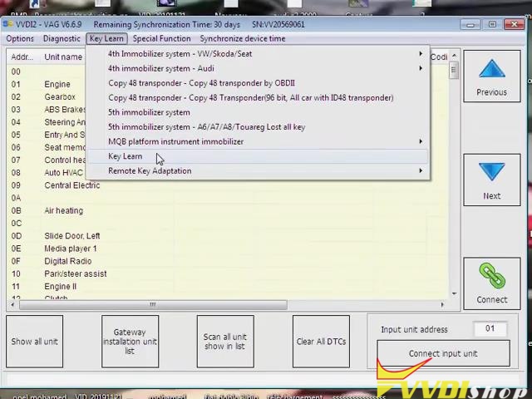The image size is (532, 399).
Task: Select 5th immobilizer A6/A7/A8/Touareg Lost all key
Action: click(258, 127)
